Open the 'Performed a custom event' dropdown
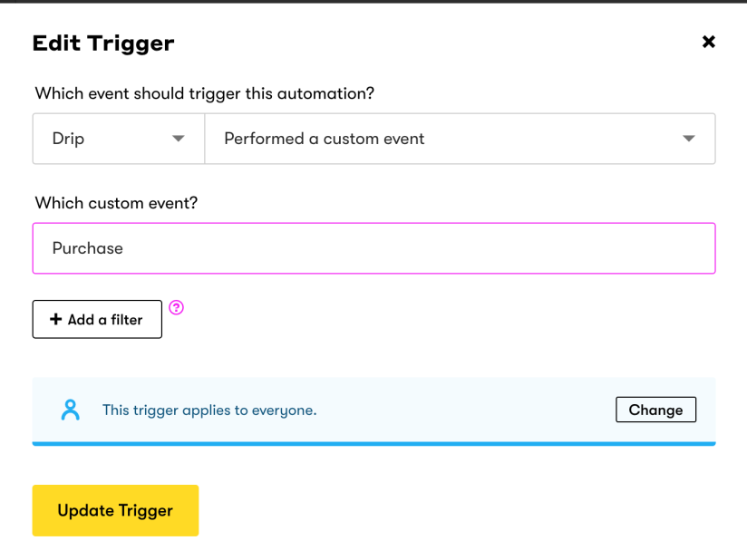Image resolution: width=747 pixels, height=560 pixels. coord(460,139)
